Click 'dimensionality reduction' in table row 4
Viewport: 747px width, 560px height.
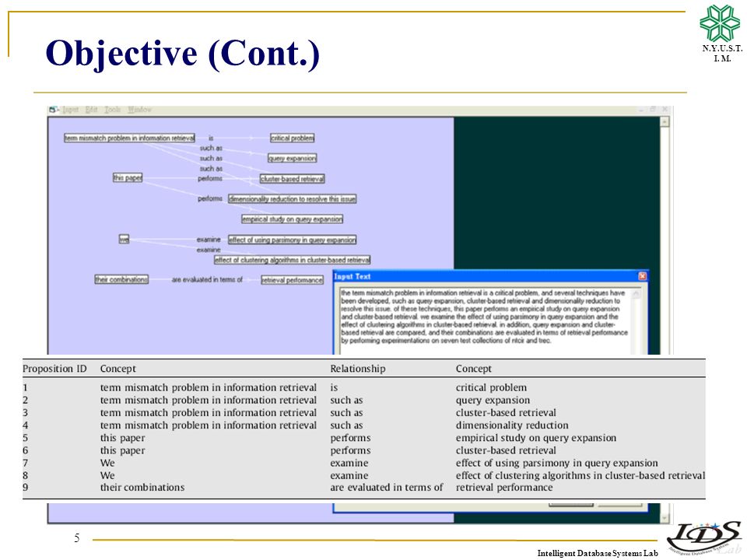pos(512,425)
